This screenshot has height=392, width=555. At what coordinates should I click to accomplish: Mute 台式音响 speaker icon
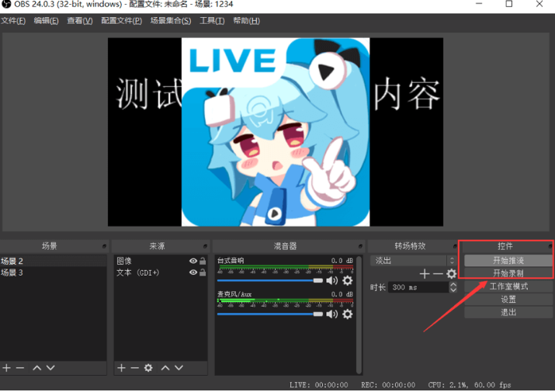[x=332, y=280]
